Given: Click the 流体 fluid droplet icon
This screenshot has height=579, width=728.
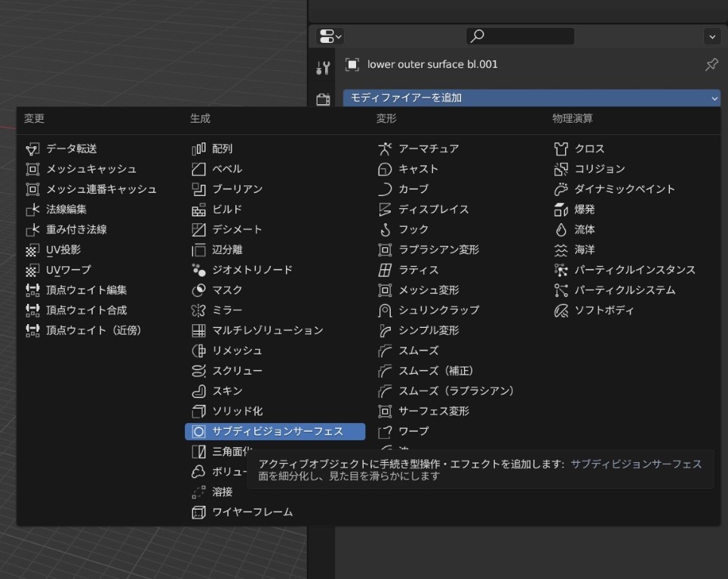Looking at the screenshot, I should pos(561,229).
